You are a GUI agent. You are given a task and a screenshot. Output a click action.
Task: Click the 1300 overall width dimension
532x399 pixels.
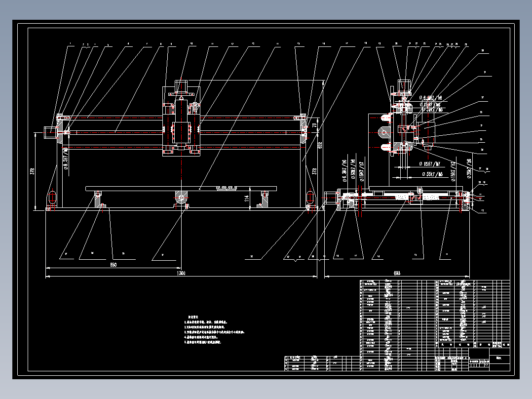tap(181, 273)
